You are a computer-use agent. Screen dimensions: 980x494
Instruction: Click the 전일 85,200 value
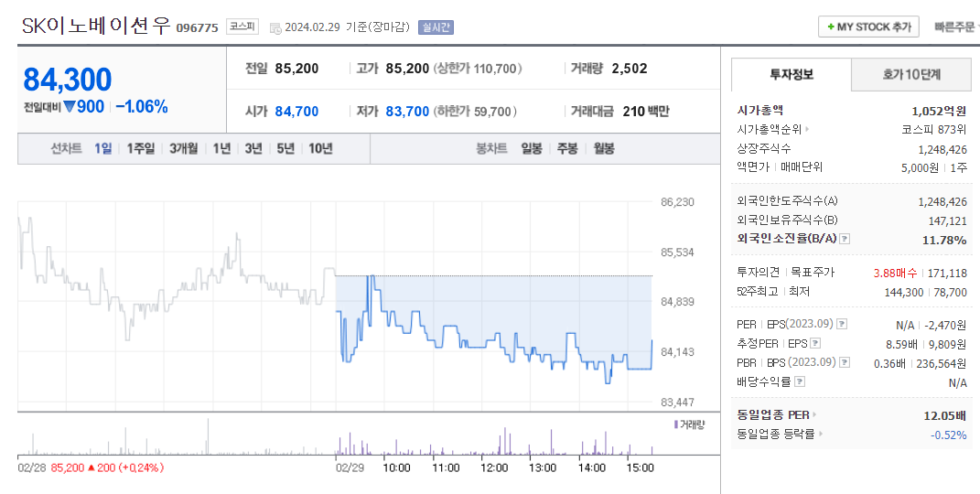(296, 69)
